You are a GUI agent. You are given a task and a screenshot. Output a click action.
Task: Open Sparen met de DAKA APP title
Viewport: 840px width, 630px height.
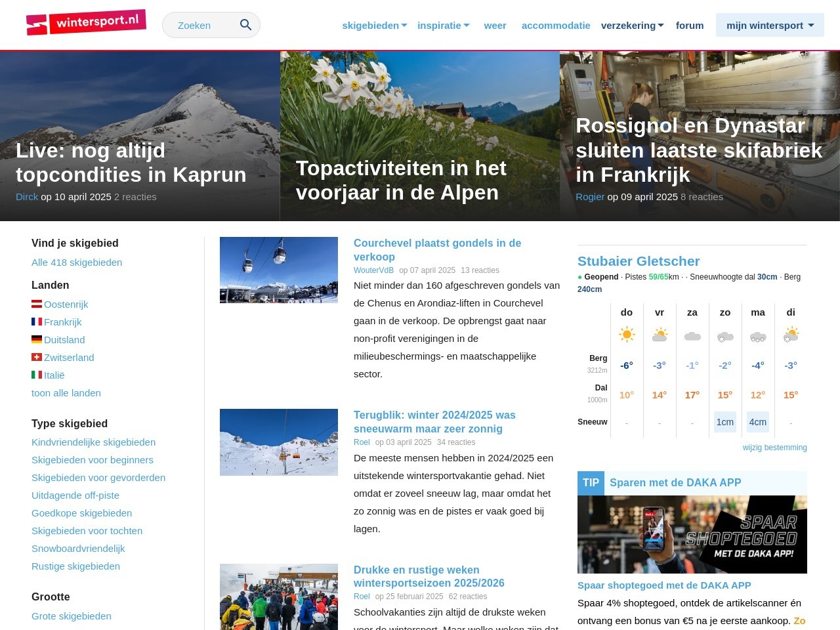tap(675, 482)
